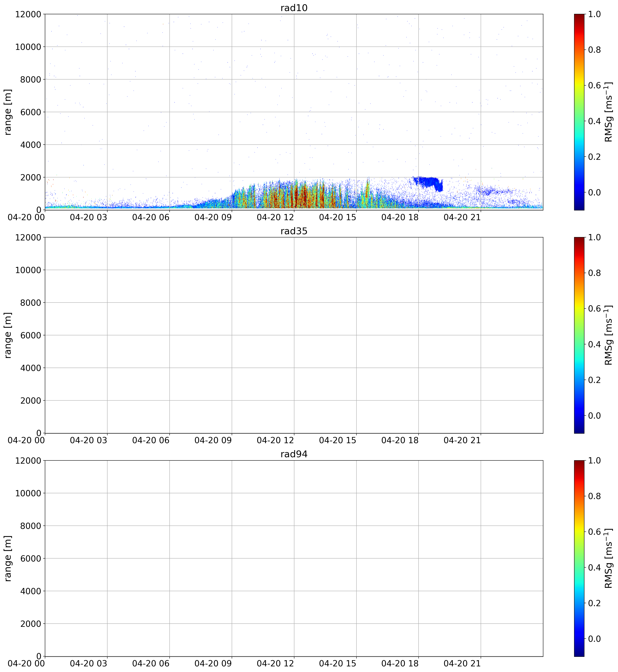Click the rad94 panel title
The image size is (618, 672).
point(294,454)
